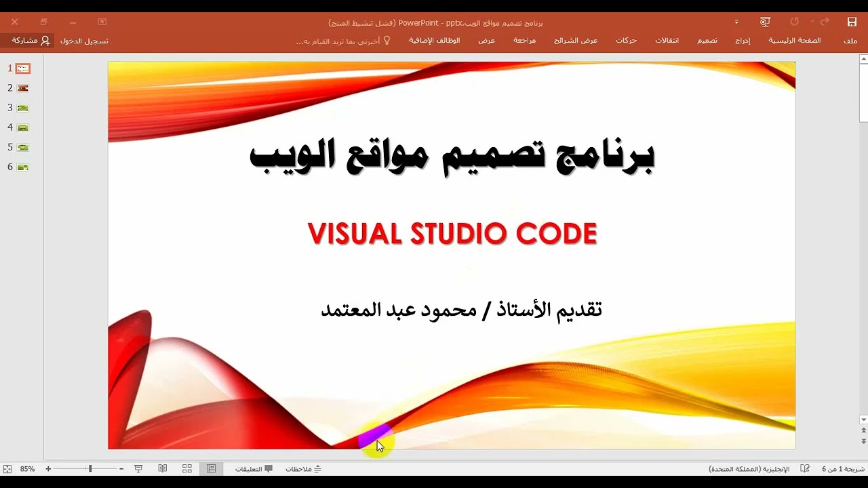Click the zoom out minus button
This screenshot has width=868, height=488.
[x=121, y=468]
